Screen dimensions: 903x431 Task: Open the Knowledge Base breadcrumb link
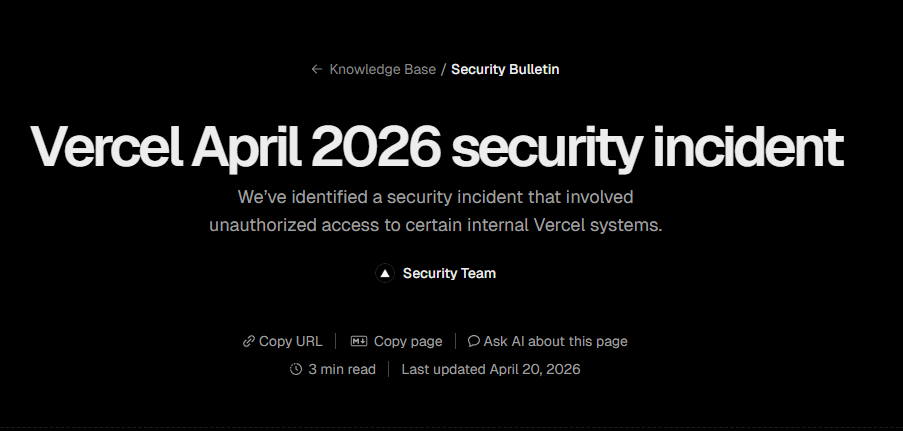coord(383,69)
